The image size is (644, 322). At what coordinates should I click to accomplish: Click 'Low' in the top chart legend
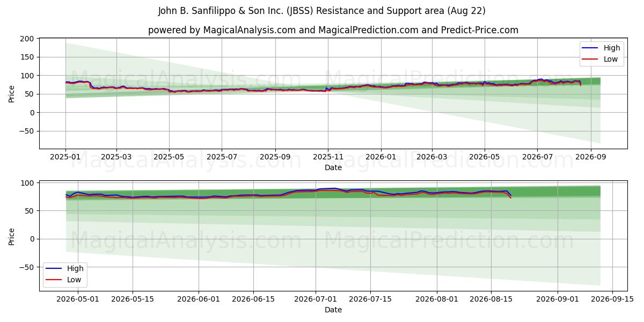[x=611, y=59]
